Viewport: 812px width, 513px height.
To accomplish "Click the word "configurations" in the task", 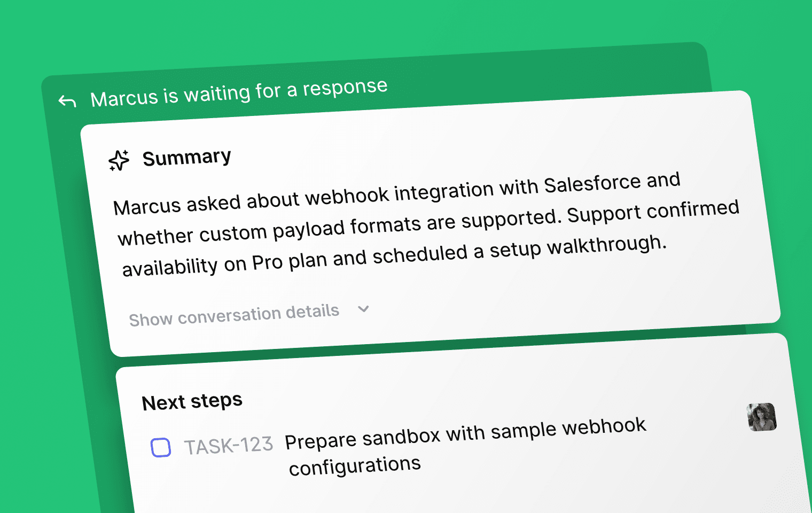I will coord(355,466).
